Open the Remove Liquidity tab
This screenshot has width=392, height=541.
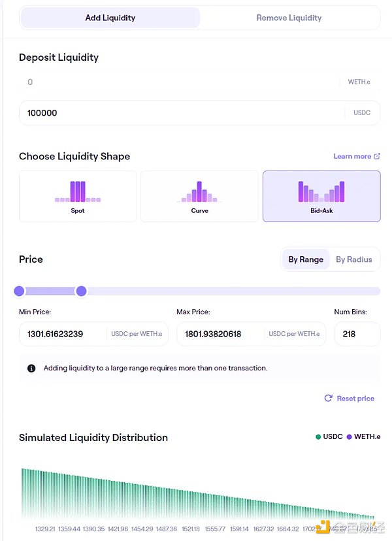click(x=289, y=18)
